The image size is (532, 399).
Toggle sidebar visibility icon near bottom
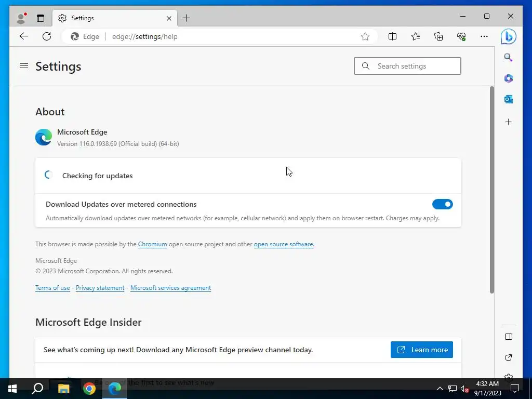(x=508, y=337)
